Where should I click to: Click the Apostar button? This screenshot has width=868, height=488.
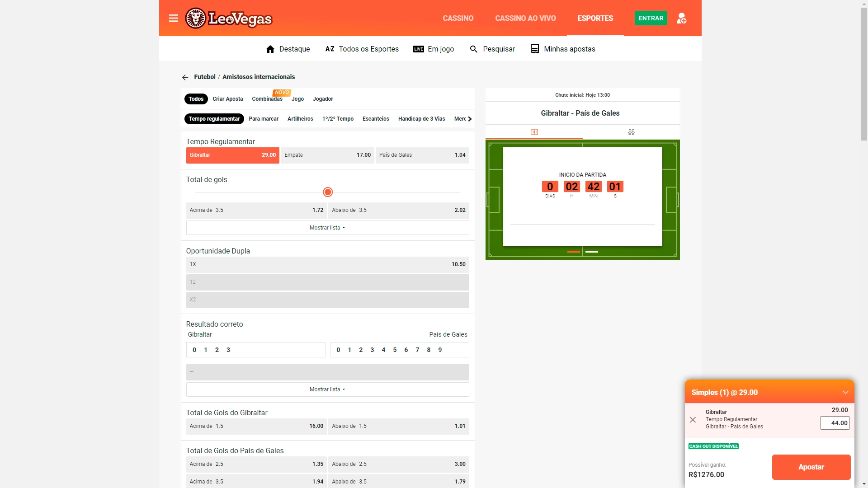tap(811, 467)
